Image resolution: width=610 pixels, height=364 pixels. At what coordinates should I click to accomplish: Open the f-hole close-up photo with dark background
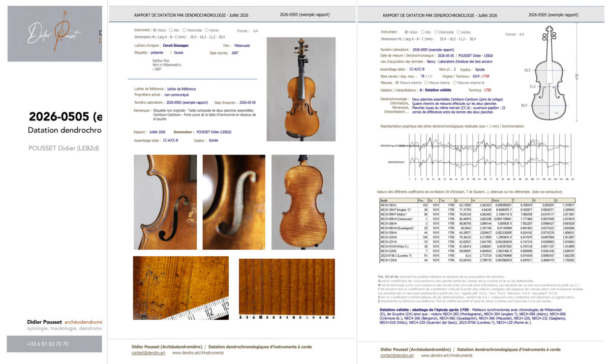165,202
